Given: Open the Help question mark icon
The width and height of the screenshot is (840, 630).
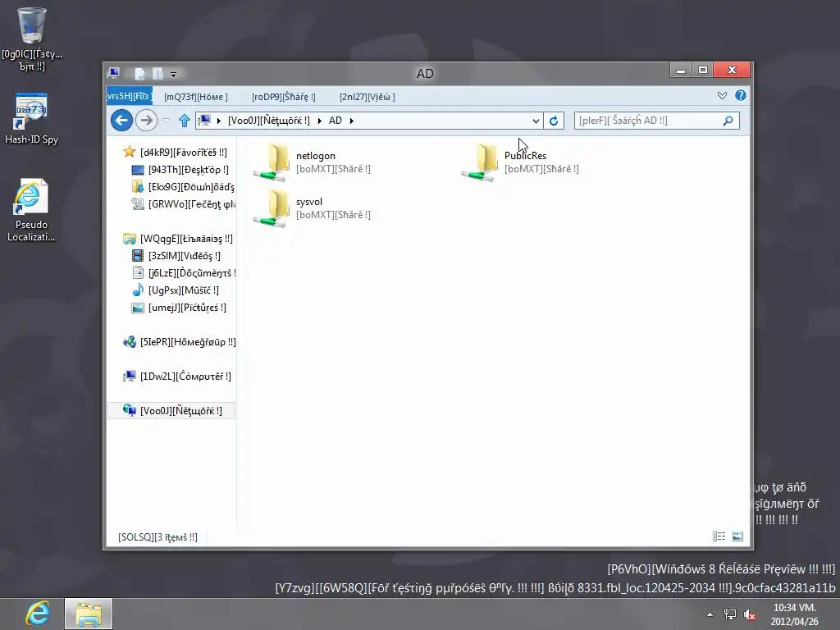Looking at the screenshot, I should (741, 95).
